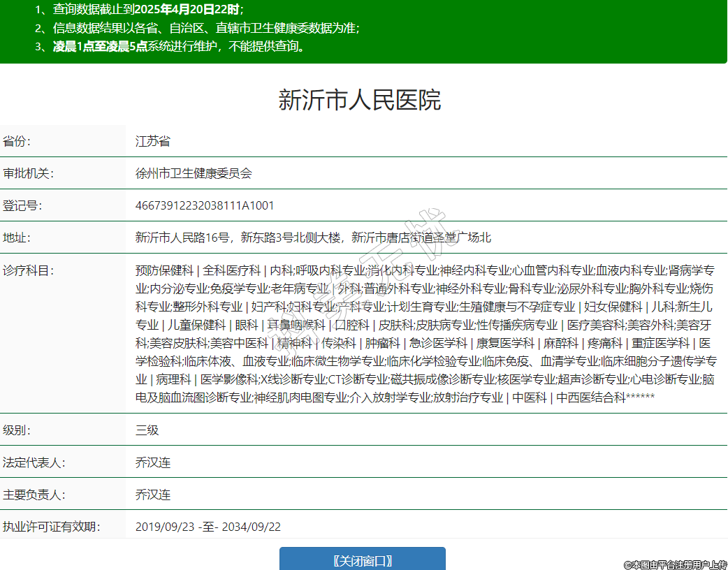This screenshot has width=728, height=570.
Task: Click the 省份 row label
Action: pos(17,141)
